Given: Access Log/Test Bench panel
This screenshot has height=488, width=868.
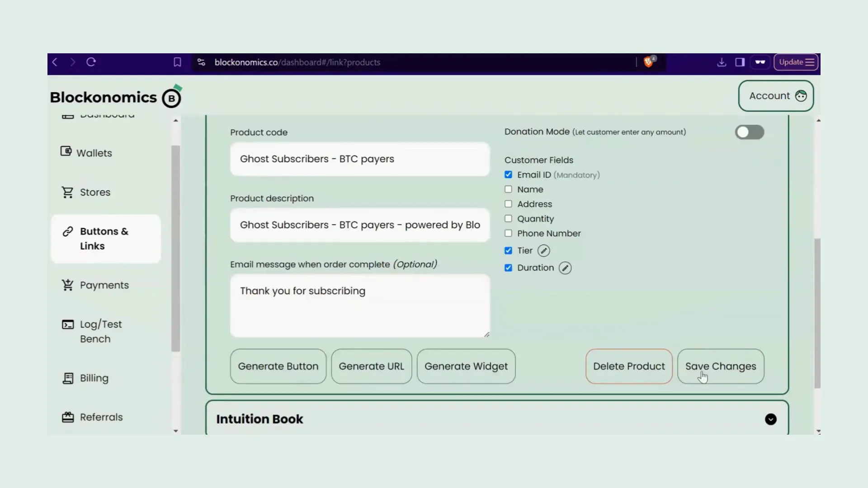Looking at the screenshot, I should tap(101, 331).
